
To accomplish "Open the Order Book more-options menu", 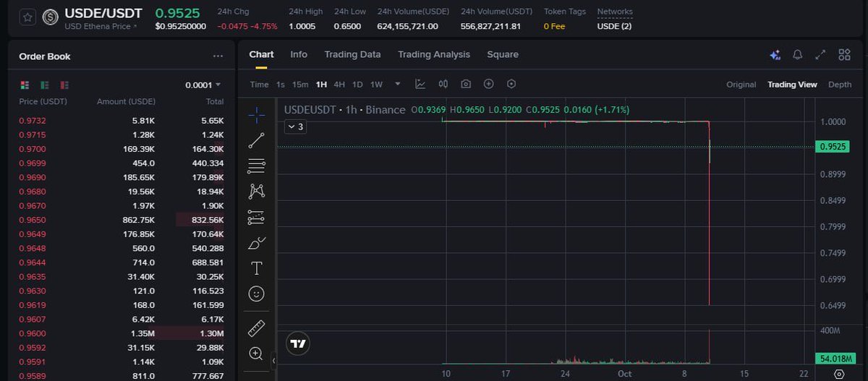I will [x=218, y=56].
